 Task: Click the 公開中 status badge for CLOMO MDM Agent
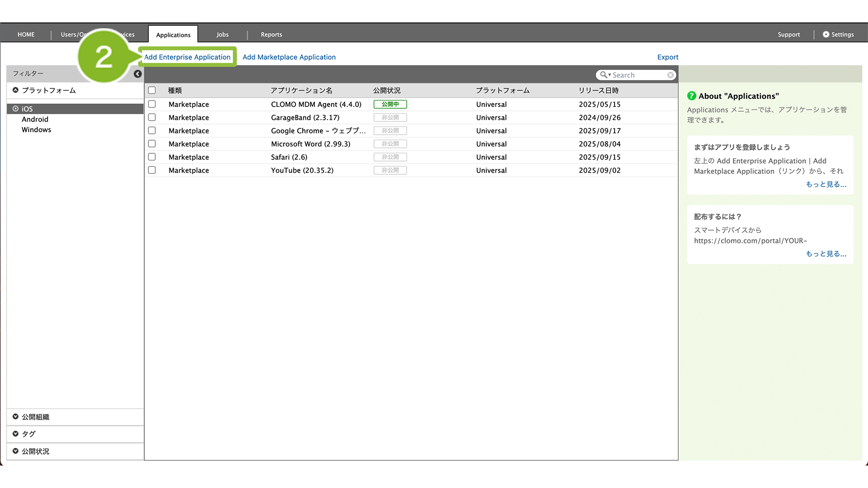[390, 104]
